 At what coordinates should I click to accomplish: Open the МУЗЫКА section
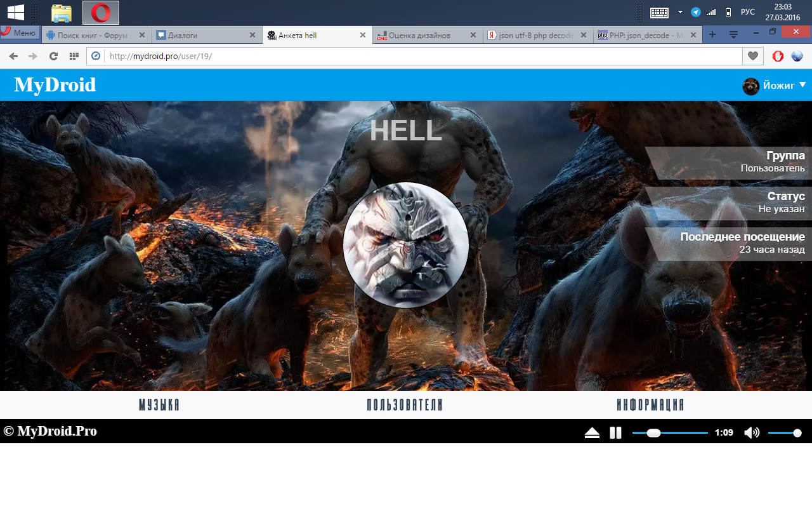159,405
